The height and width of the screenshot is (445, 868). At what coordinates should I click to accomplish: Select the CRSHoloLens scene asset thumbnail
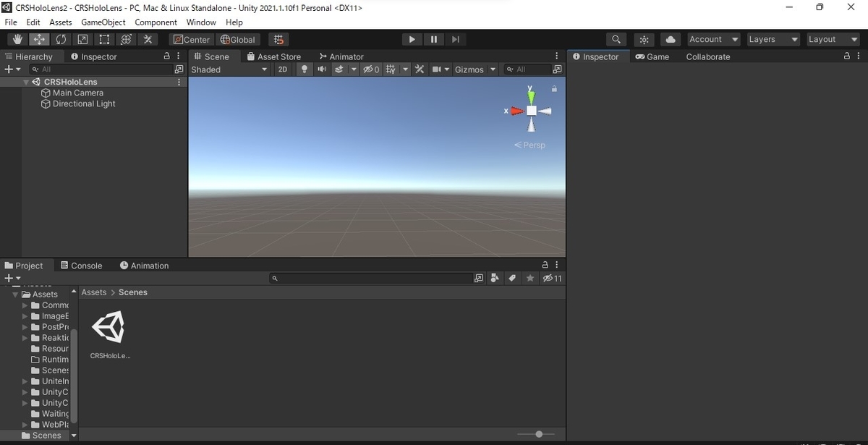click(109, 328)
